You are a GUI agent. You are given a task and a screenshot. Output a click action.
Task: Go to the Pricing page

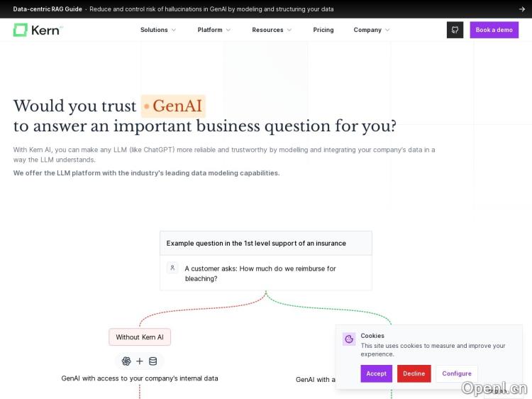click(323, 30)
